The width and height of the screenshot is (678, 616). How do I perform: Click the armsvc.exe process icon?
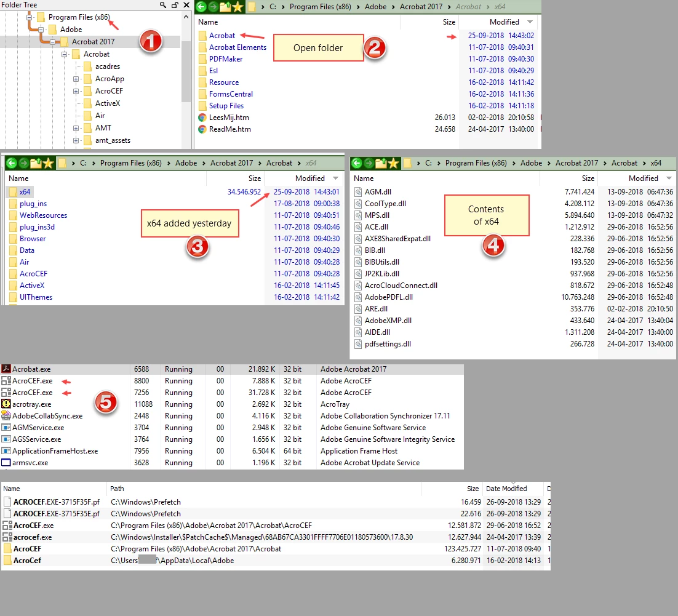coord(6,462)
